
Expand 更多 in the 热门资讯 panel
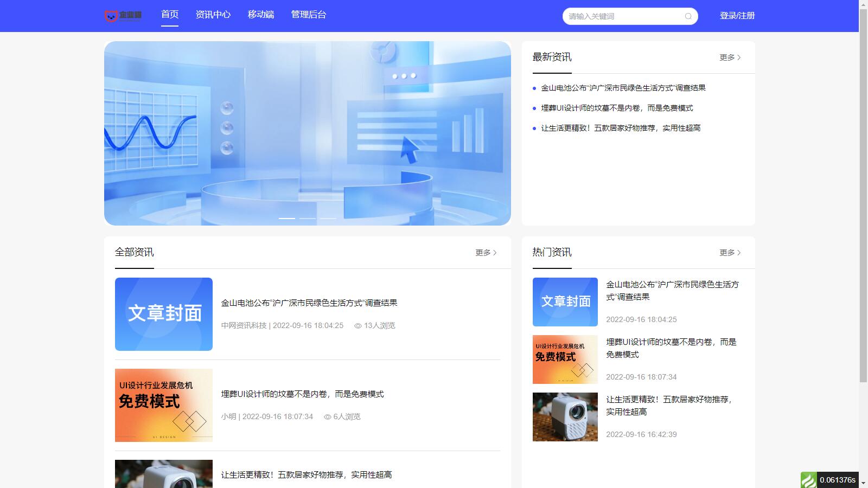click(x=730, y=253)
